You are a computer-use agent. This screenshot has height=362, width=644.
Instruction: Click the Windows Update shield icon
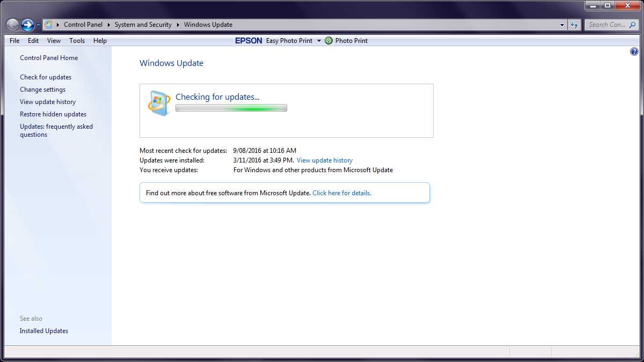(x=159, y=103)
